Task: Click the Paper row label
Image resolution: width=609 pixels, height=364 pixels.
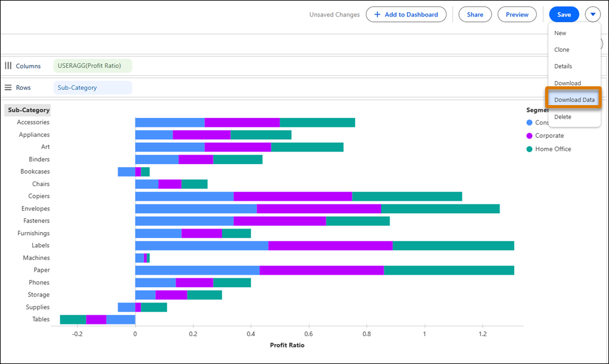Action: 41,270
